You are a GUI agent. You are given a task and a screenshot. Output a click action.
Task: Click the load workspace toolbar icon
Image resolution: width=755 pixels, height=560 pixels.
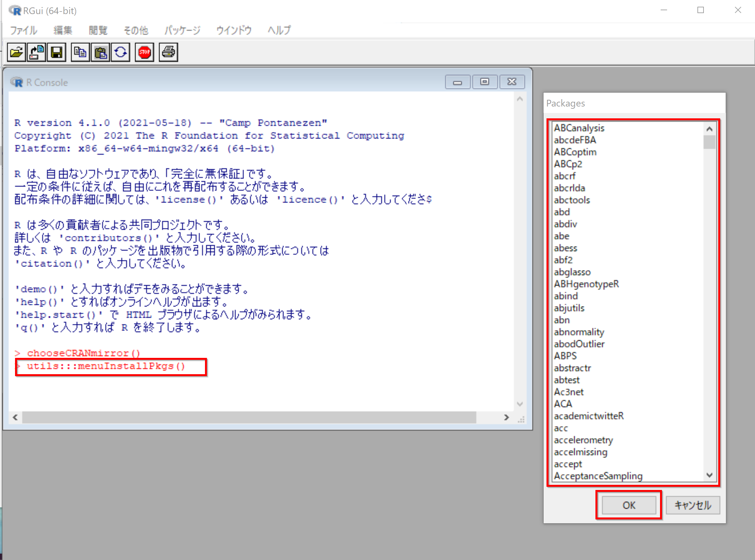pos(36,52)
